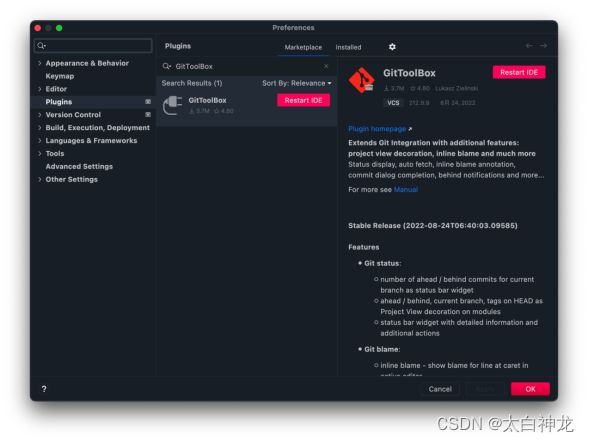This screenshot has height=442, width=589.
Task: Clear the GitToolBox plugin search text
Action: pyautogui.click(x=326, y=66)
